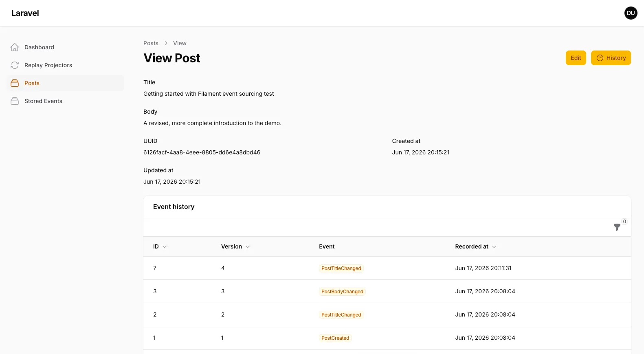Click the PostBodyChanged event badge

[x=342, y=292]
